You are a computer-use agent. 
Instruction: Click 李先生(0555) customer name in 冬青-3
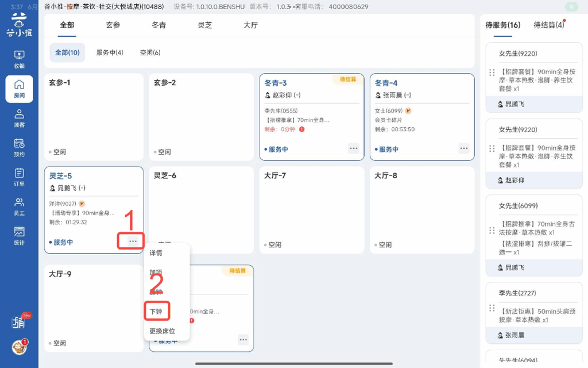pyautogui.click(x=281, y=111)
